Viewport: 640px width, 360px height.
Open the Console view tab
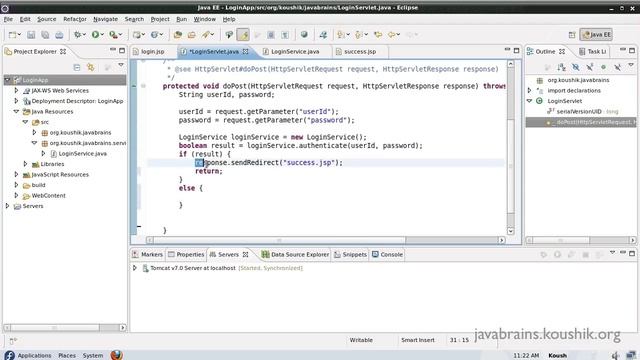[387, 254]
